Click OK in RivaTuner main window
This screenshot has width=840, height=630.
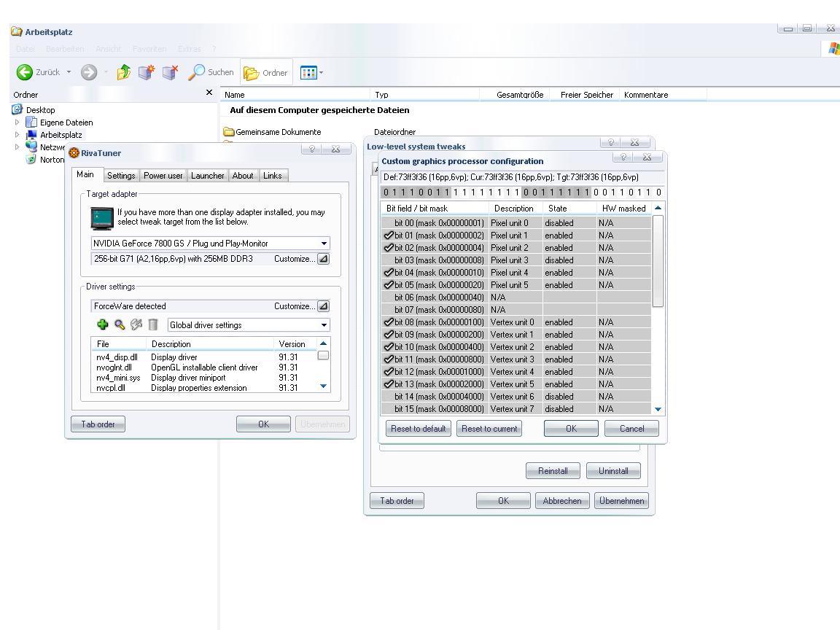pyautogui.click(x=263, y=424)
